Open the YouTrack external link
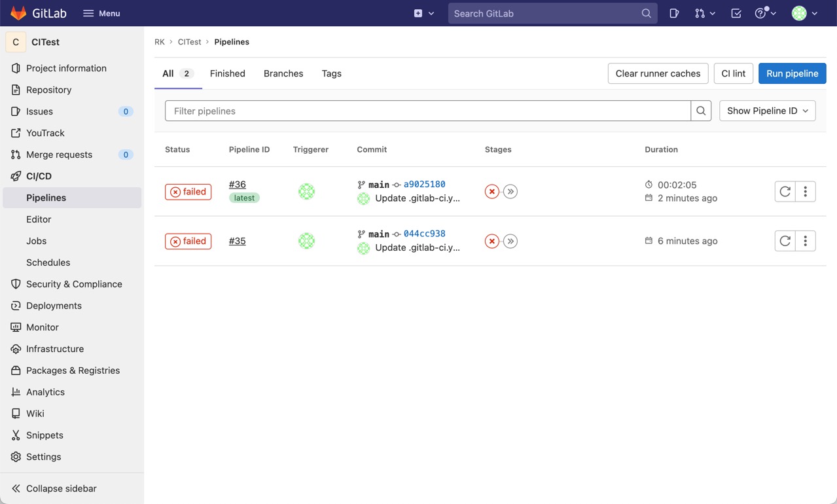Screen dimensions: 837x504 pos(72,133)
